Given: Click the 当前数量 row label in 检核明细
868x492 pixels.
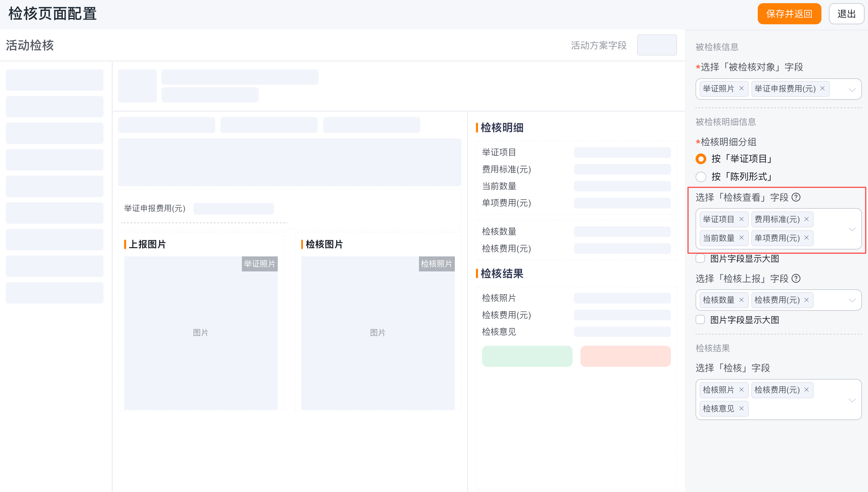Looking at the screenshot, I should (499, 186).
